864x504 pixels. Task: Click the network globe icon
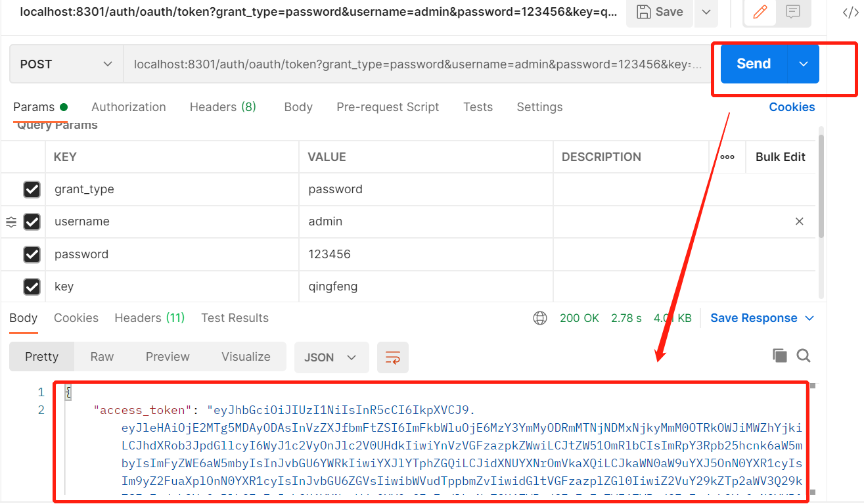coord(540,318)
